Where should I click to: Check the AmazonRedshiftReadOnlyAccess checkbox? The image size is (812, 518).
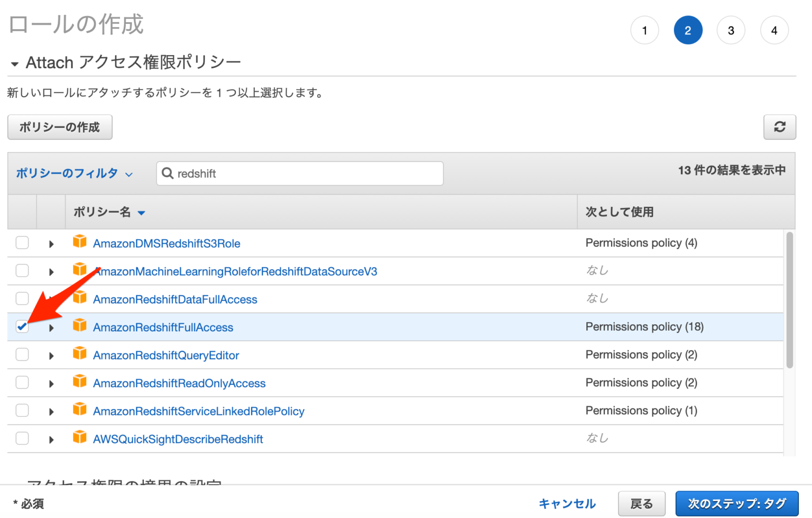click(x=22, y=383)
